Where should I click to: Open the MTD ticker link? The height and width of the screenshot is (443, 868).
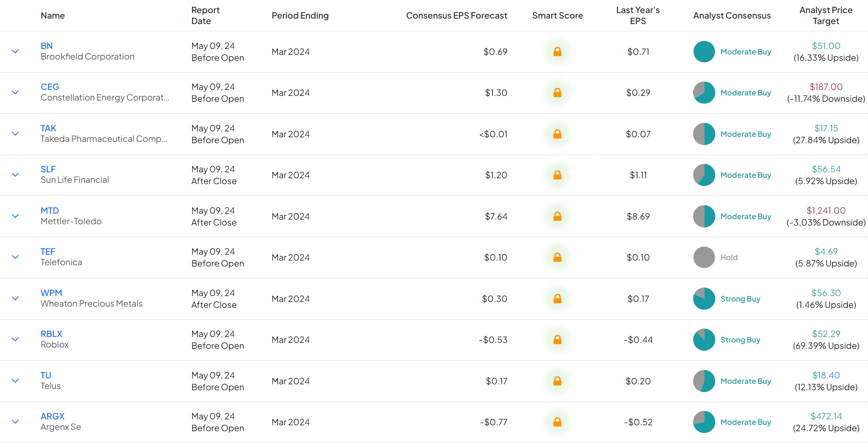click(x=50, y=211)
